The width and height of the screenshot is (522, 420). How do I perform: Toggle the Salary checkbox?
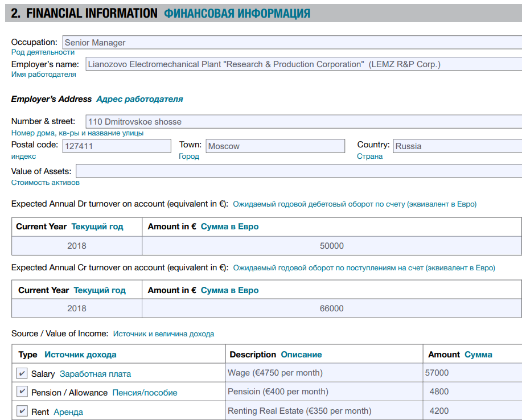tap(22, 374)
